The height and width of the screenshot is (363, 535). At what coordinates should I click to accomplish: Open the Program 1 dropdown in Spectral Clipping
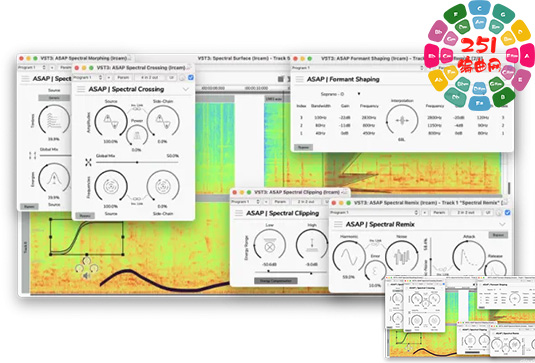tap(246, 202)
